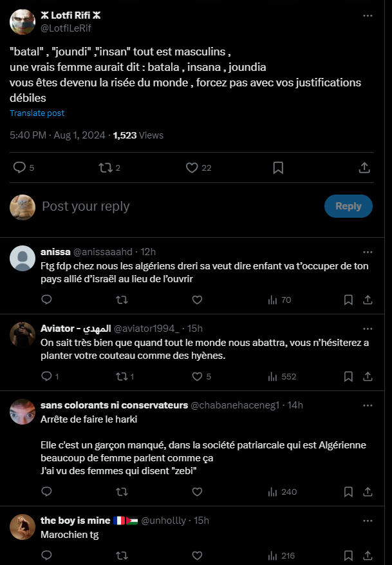Bookmark anissa's reply
392x565 pixels.
click(x=348, y=300)
